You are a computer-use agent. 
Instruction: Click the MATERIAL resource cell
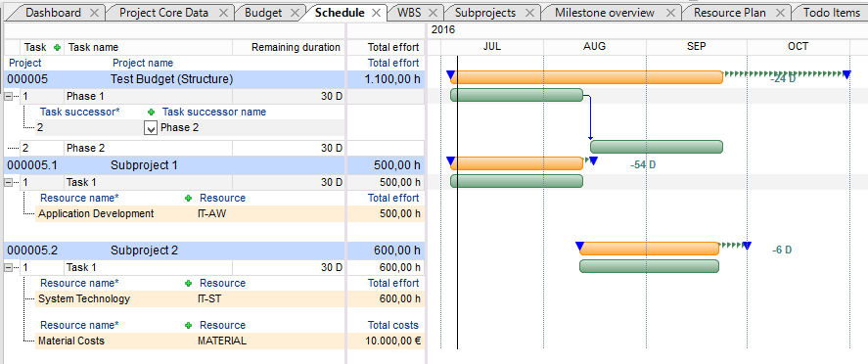pos(222,341)
